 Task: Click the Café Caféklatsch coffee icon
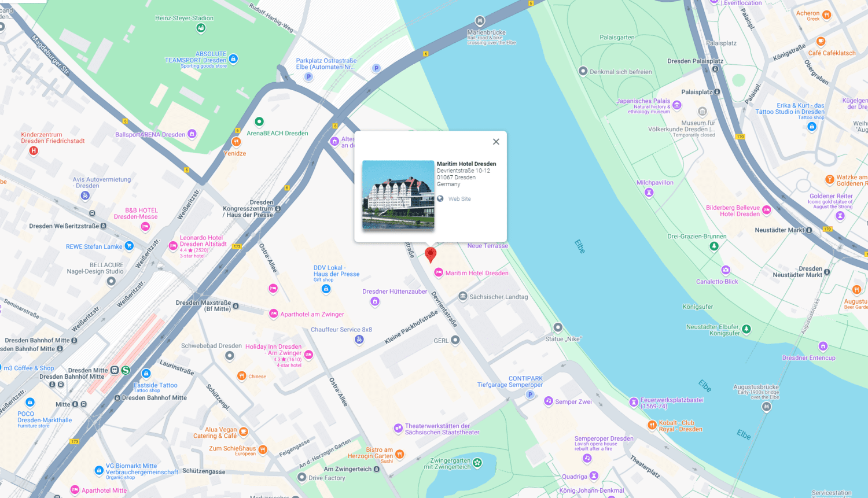(821, 42)
